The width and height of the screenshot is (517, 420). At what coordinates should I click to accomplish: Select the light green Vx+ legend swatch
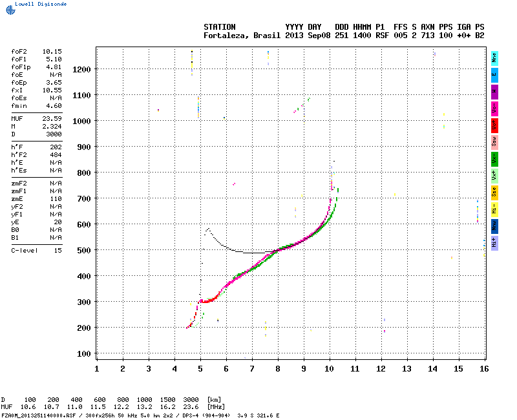(x=494, y=176)
